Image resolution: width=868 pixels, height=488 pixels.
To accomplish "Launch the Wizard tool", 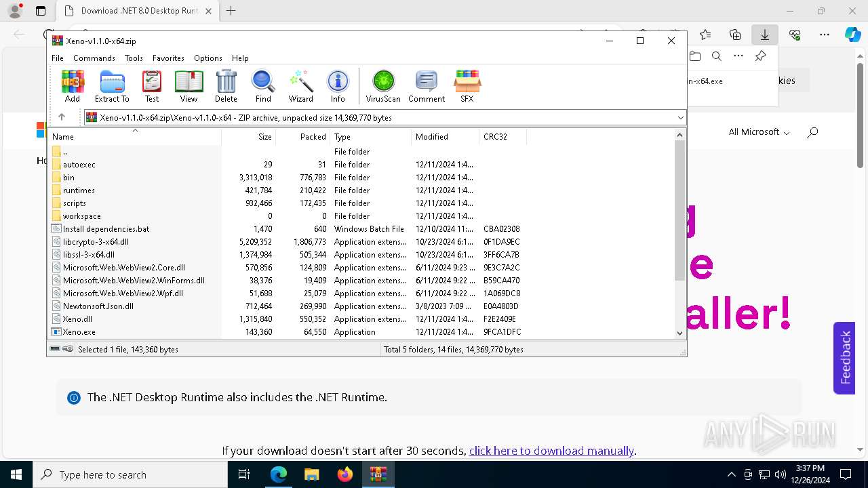I will pos(300,86).
